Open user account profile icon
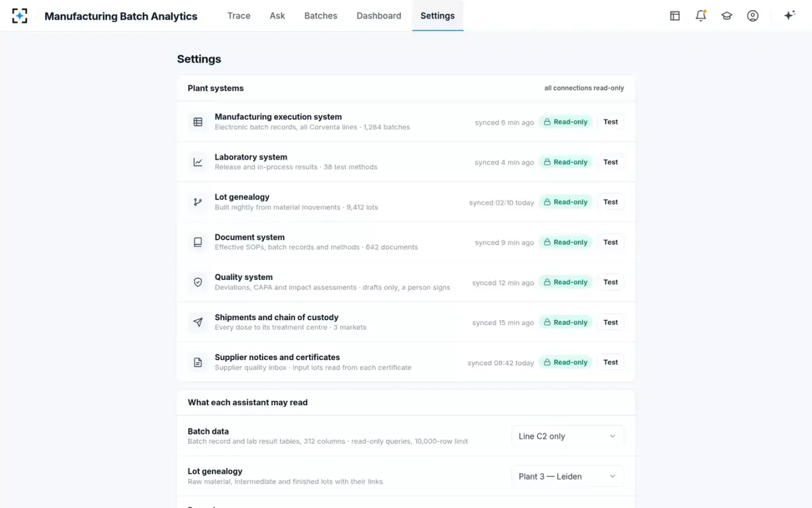The width and height of the screenshot is (812, 508). (753, 16)
